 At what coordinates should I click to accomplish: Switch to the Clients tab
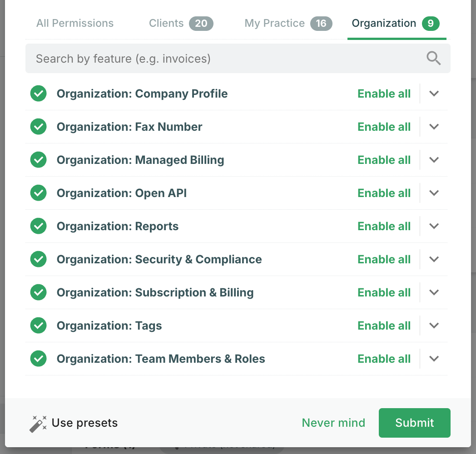point(181,23)
